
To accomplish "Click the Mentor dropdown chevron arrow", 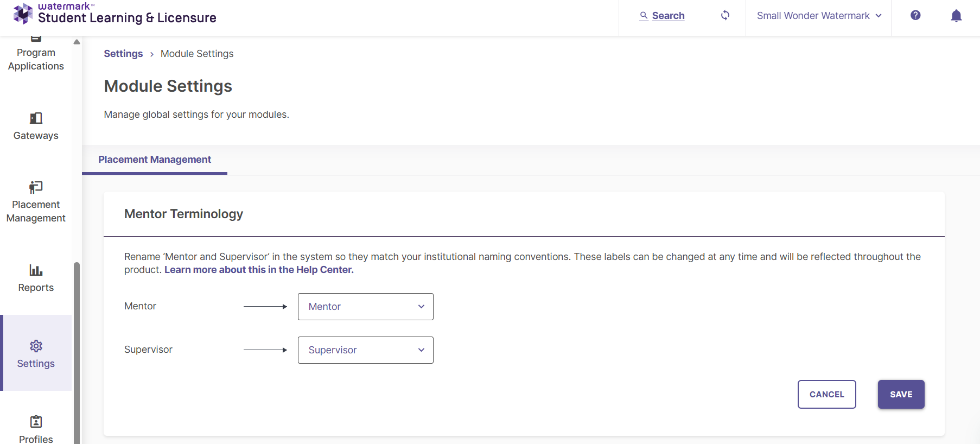I will 421,307.
